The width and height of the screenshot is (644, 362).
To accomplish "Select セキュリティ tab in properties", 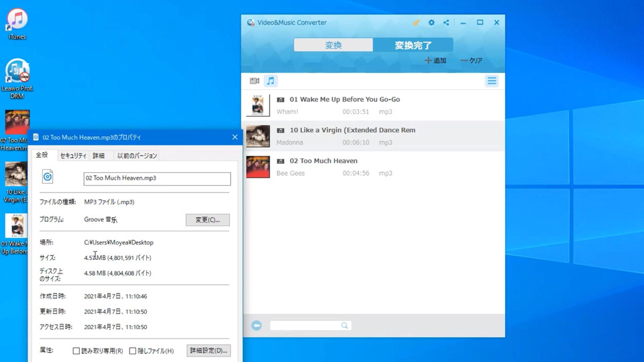I will click(73, 156).
